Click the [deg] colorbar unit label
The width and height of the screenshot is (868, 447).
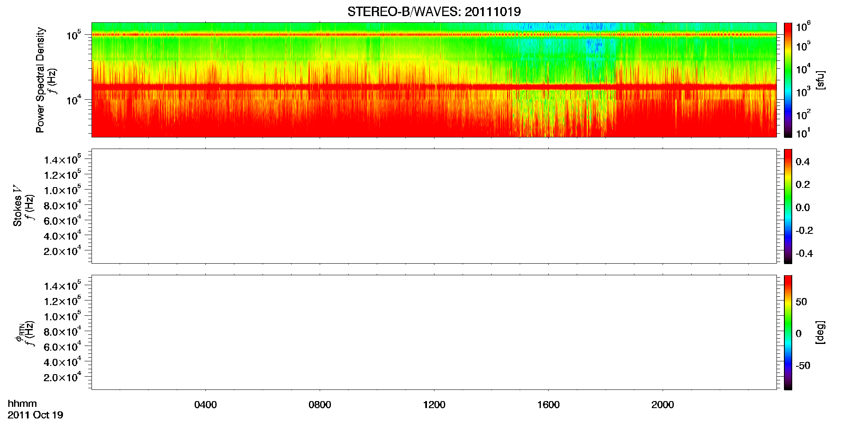(820, 332)
